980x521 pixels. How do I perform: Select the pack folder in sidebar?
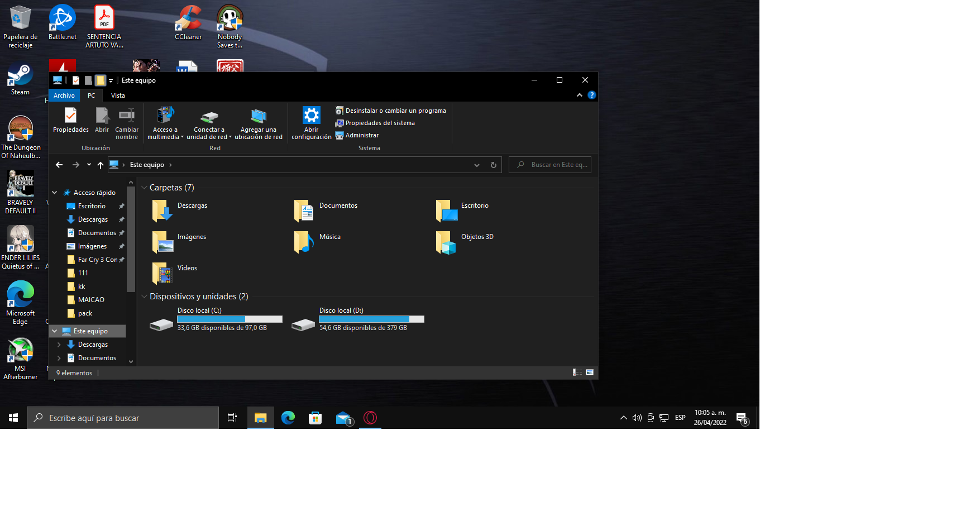point(85,313)
